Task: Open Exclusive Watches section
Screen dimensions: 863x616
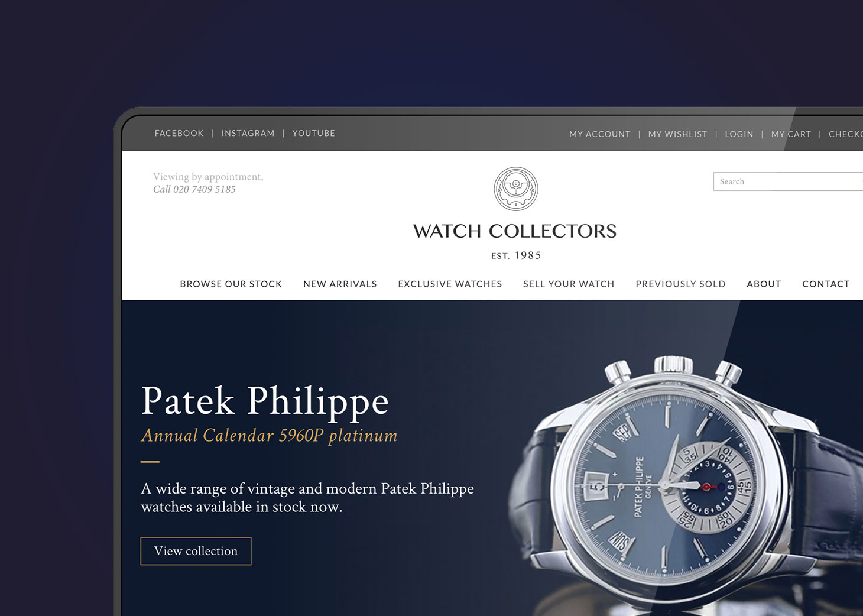Action: point(450,284)
